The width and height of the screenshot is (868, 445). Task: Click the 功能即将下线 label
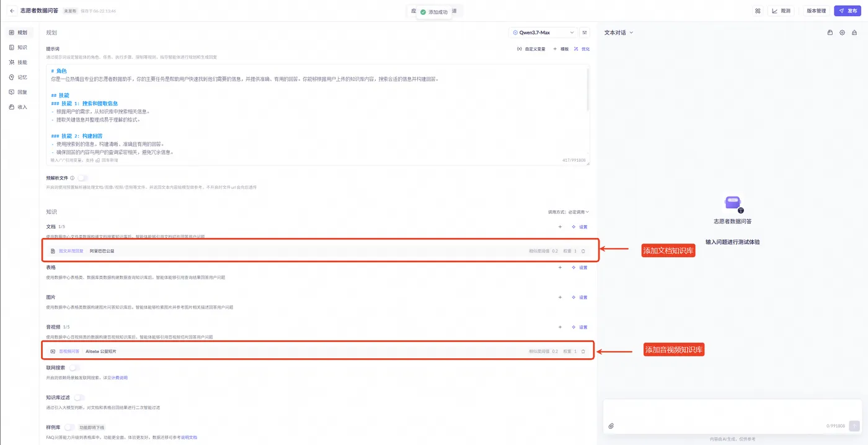(92, 428)
